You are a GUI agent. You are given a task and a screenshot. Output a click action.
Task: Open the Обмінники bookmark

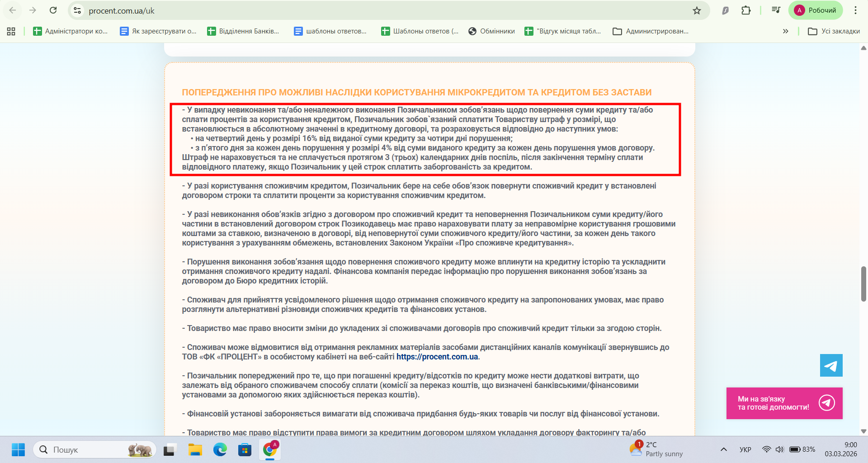coord(491,31)
